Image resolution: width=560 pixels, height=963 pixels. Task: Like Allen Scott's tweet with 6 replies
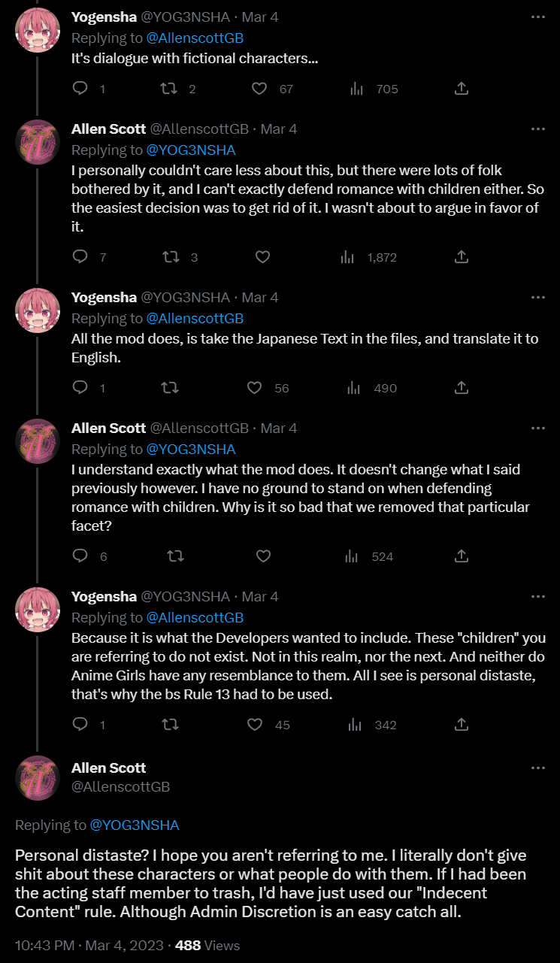click(x=263, y=556)
